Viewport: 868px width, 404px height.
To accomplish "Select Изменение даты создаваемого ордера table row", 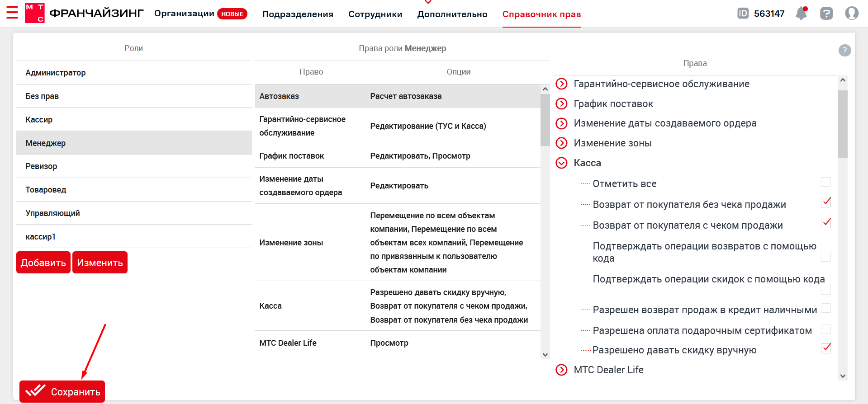I will (x=398, y=186).
